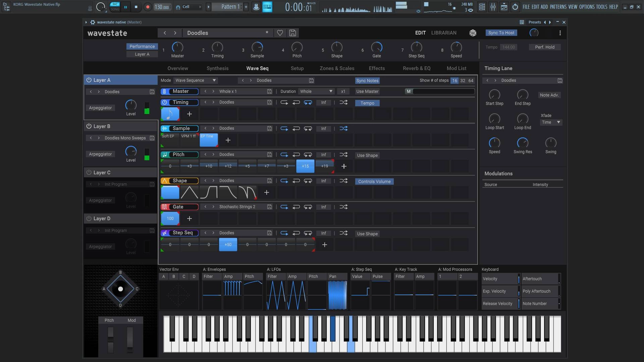Open the Xfade Time dropdown
The height and width of the screenshot is (362, 644).
click(551, 122)
